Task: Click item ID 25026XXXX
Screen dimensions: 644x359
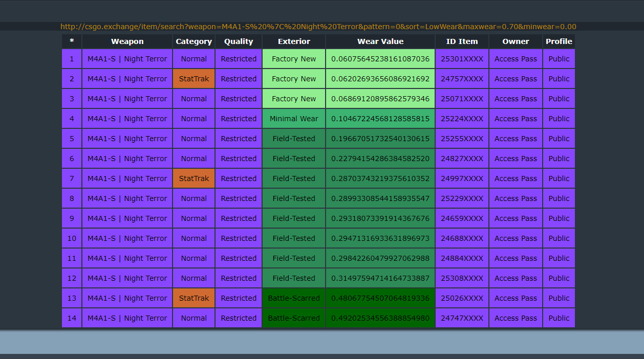Action: pos(462,298)
